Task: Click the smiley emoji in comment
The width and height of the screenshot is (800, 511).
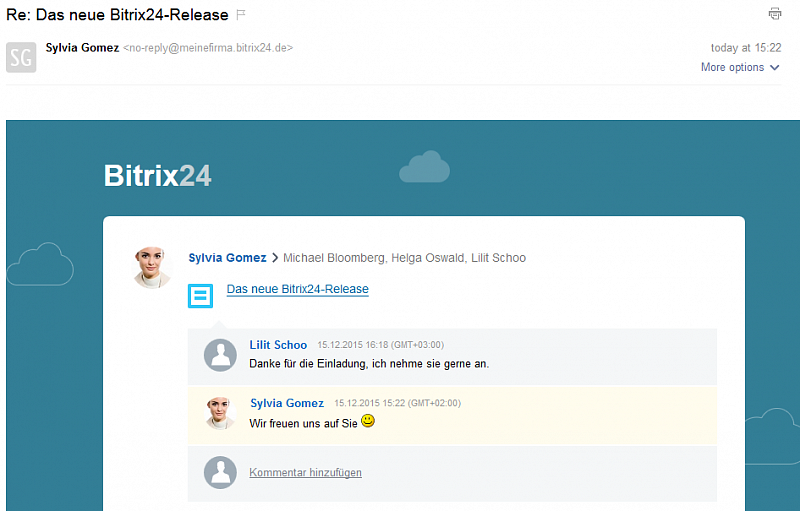Action: [368, 421]
